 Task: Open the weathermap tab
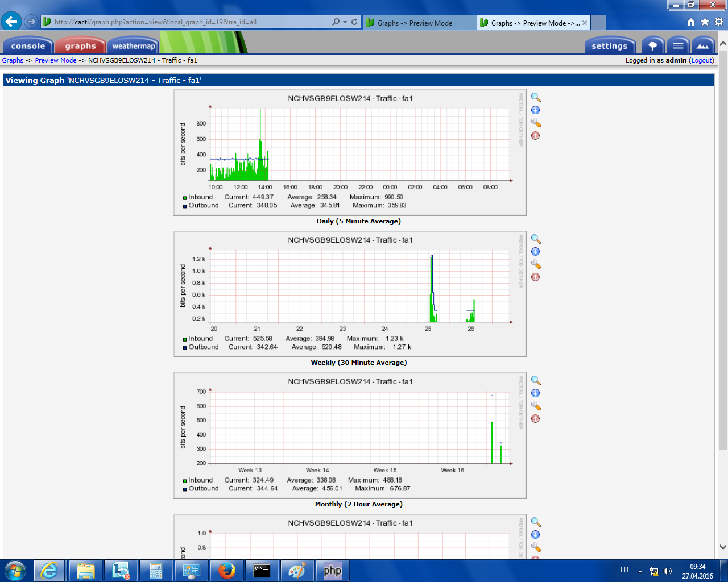click(134, 46)
